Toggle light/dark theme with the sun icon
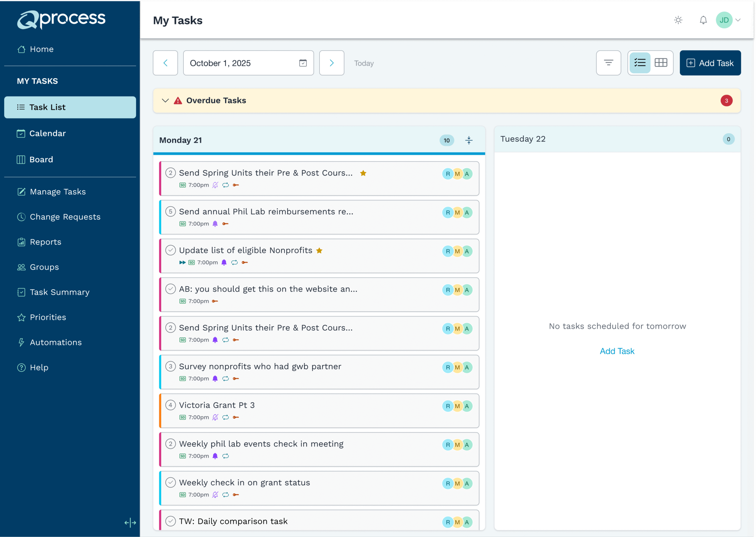 click(x=678, y=20)
